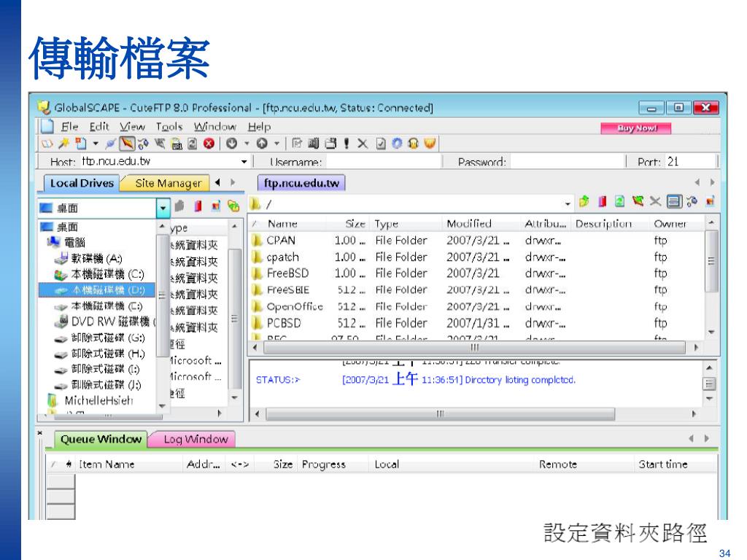Click the New document toolbar icon
Image resolution: width=747 pixels, height=560 pixels.
[80, 144]
